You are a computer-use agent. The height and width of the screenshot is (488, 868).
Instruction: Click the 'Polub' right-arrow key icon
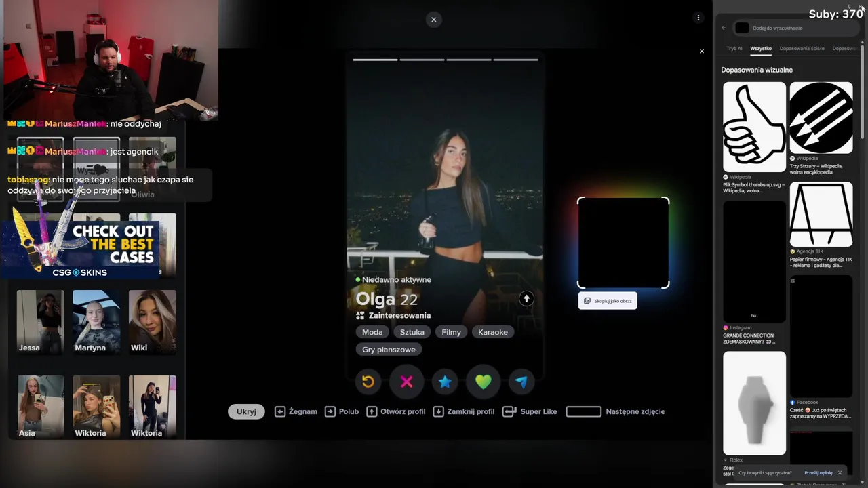[330, 411]
